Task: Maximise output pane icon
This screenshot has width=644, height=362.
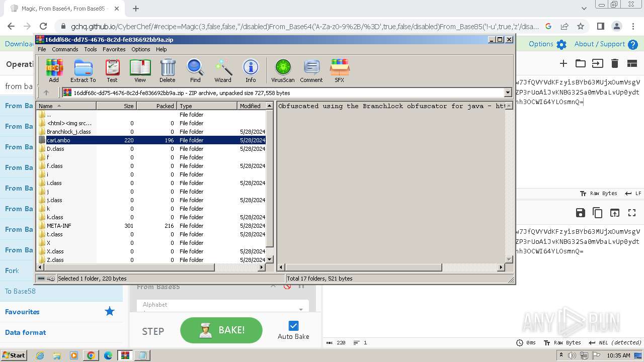Action: 632,213
